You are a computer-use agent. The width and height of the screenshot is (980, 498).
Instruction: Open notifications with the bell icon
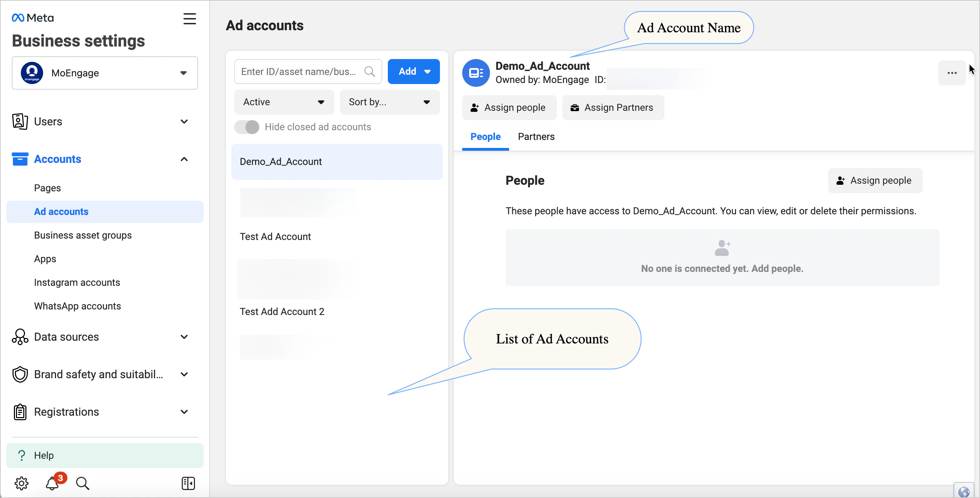pyautogui.click(x=52, y=483)
